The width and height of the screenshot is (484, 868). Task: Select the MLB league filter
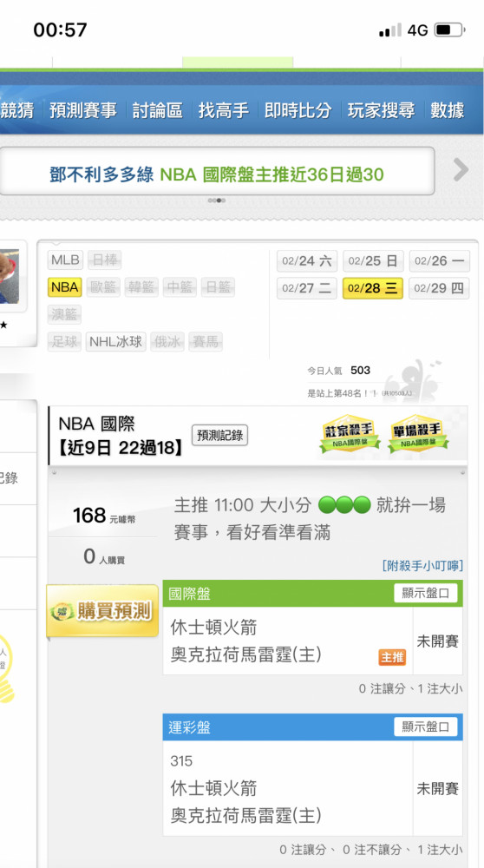[x=66, y=260]
